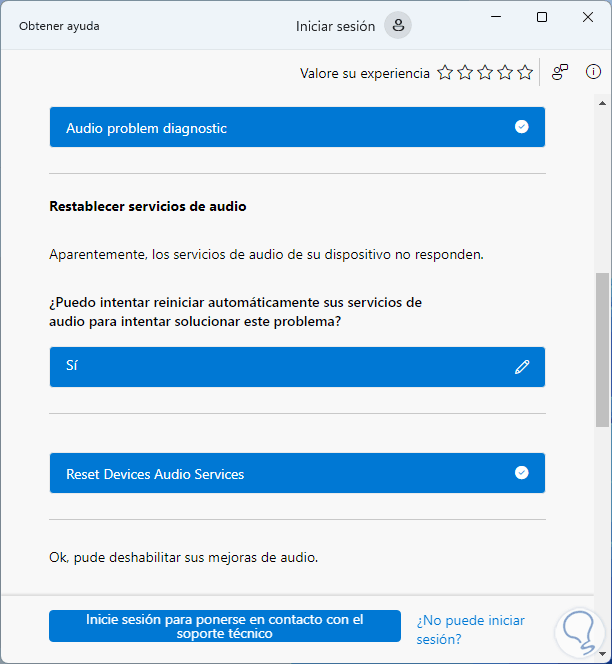Click the scrollbar up arrow
Screen dimensions: 612x664
point(602,103)
